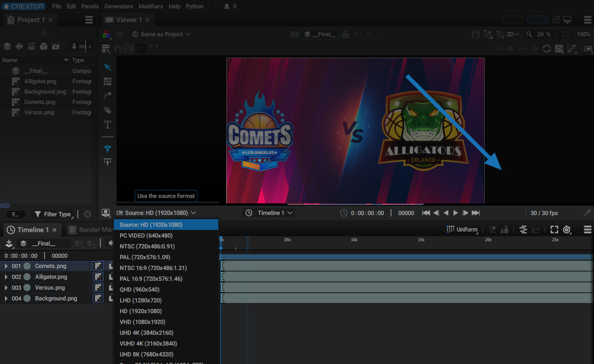Click the monitor display icon at top right
This screenshot has width=594, height=364.
click(567, 20)
